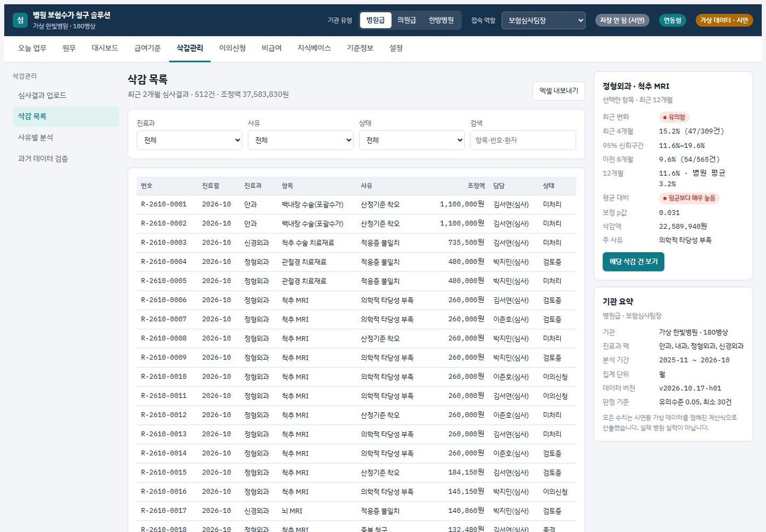Click the 가상 데이터 · 시안 badge
The height and width of the screenshot is (532, 766).
[724, 20]
